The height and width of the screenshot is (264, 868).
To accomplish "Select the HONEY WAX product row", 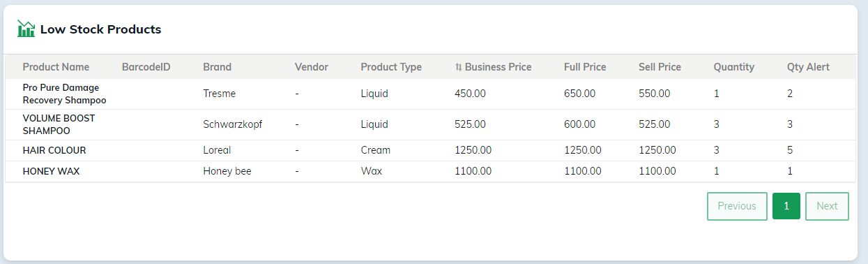I will point(430,171).
